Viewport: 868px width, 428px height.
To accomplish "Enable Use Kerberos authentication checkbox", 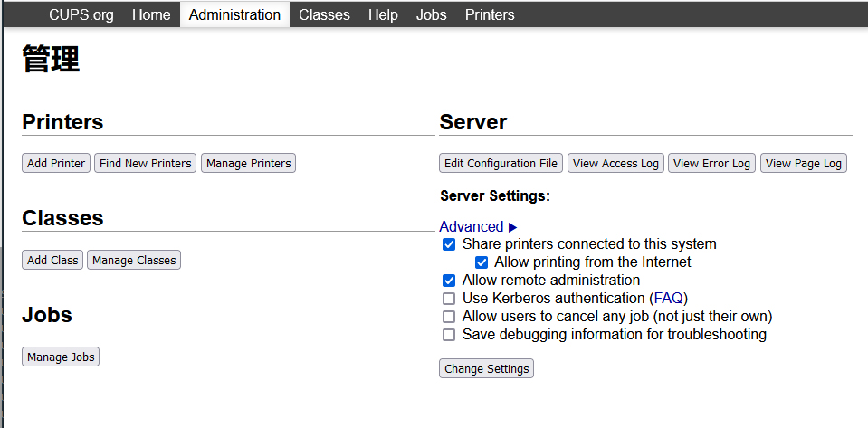I will pos(449,299).
